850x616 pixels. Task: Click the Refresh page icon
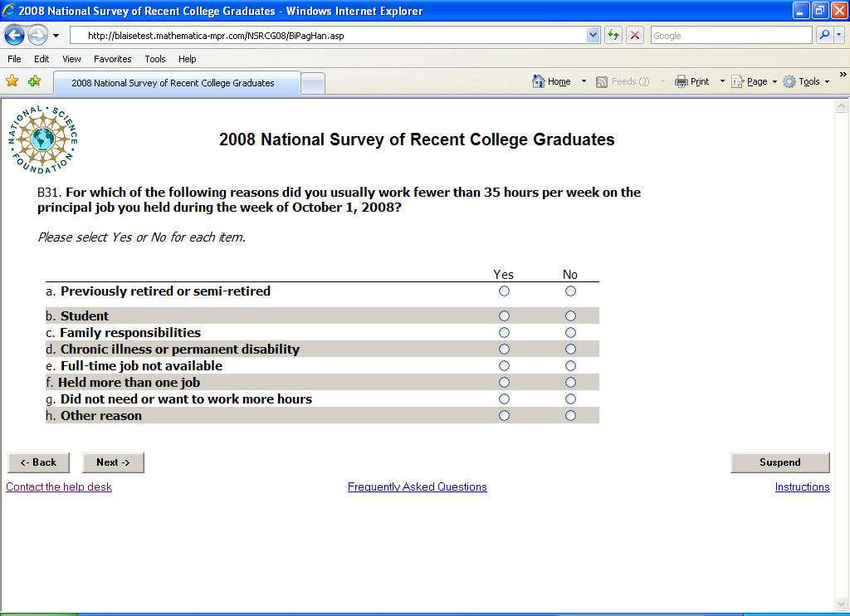coord(613,36)
